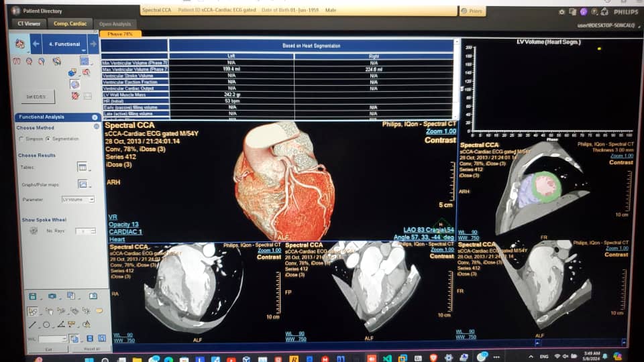Click the No. Rays stepper field
This screenshot has height=362, width=644.
(85, 231)
